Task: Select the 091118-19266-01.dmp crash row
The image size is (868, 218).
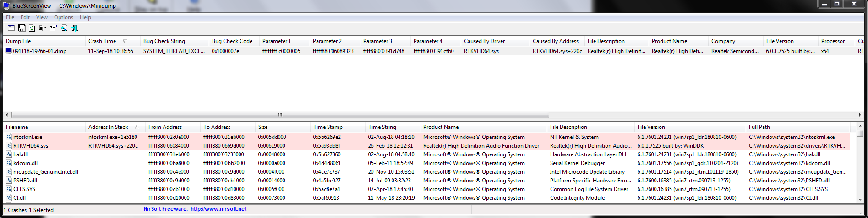Action: click(433, 51)
